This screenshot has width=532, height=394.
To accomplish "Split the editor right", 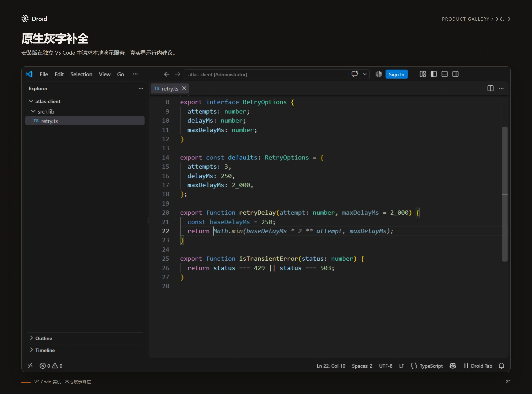I will click(491, 88).
